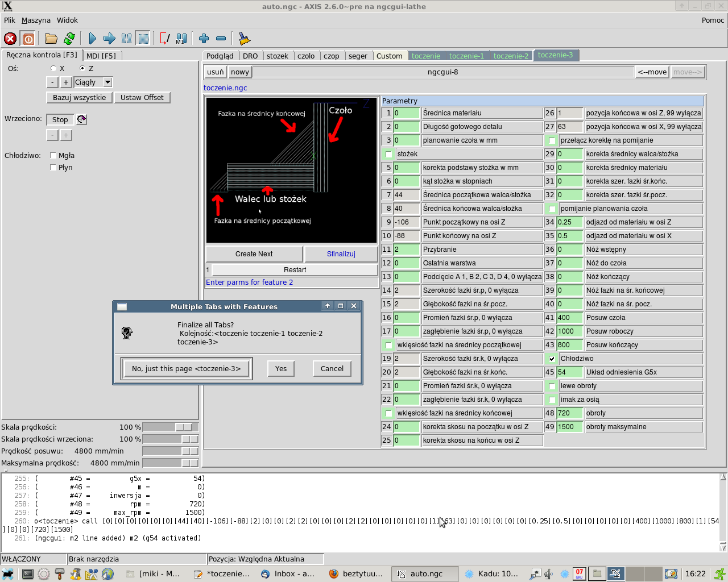Click Ustaw Offset button
The width and height of the screenshot is (728, 582).
(142, 97)
